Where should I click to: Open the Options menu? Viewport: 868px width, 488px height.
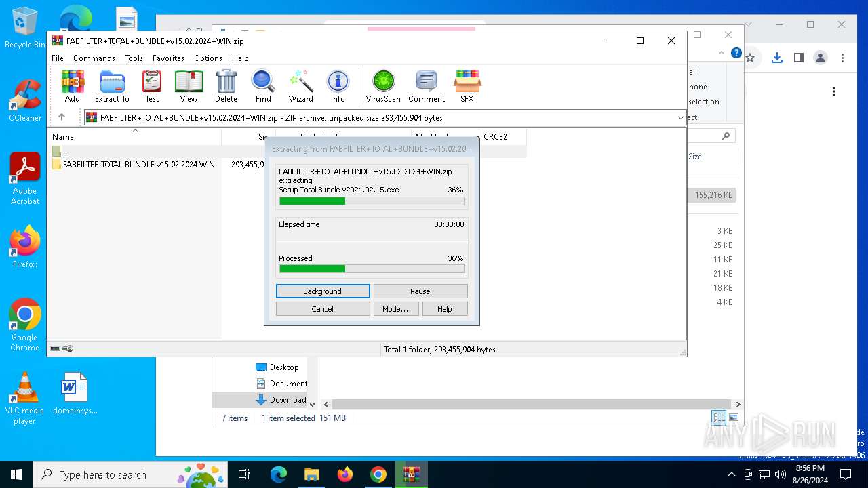(208, 58)
